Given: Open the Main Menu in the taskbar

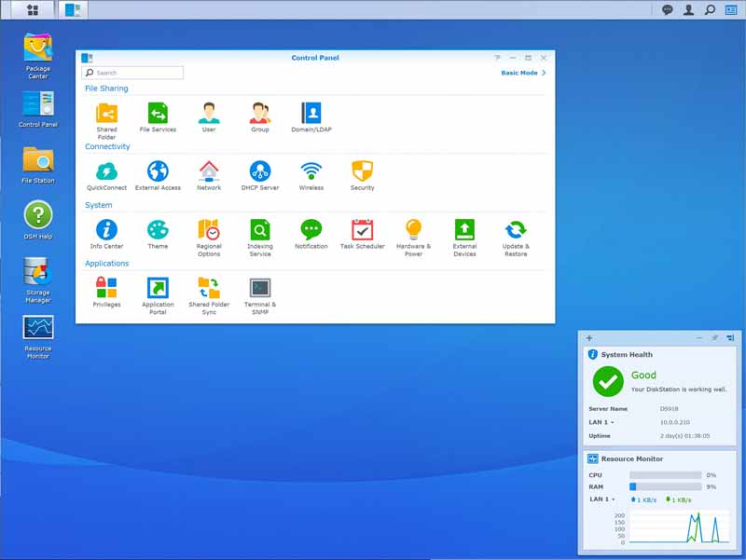Looking at the screenshot, I should click(34, 10).
